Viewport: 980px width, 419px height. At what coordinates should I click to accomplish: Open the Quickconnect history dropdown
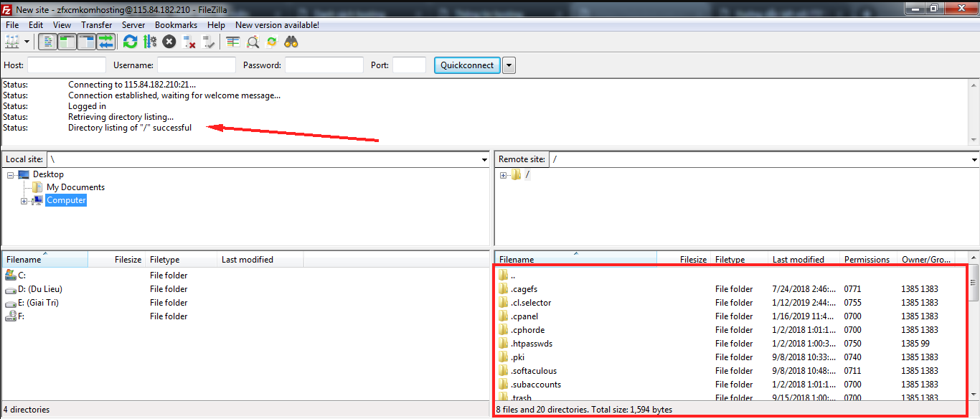pyautogui.click(x=509, y=65)
